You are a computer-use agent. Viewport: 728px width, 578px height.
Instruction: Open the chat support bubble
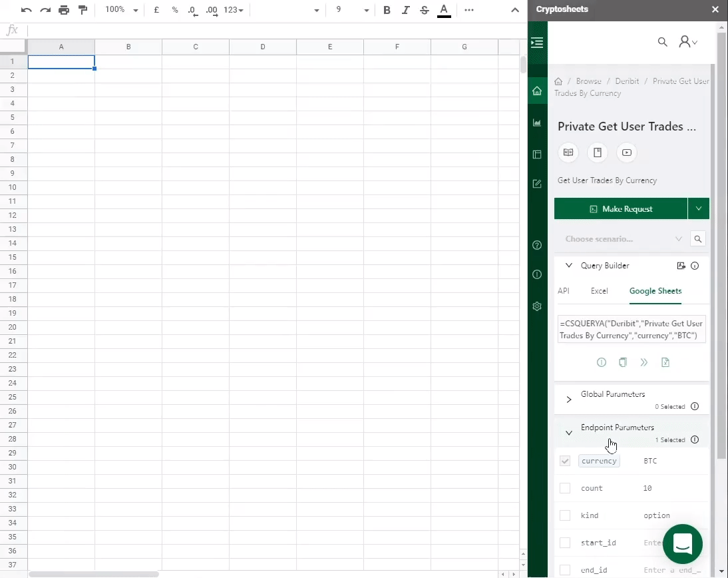pos(683,544)
